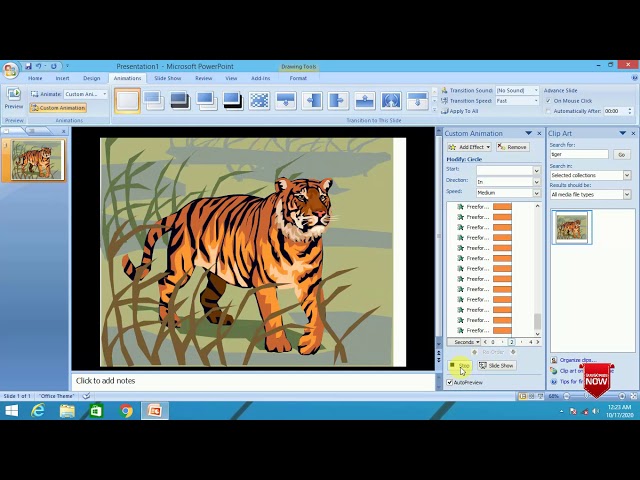Image resolution: width=640 pixels, height=480 pixels.
Task: Apply the circular arrows Wheel transition
Action: coord(391,100)
